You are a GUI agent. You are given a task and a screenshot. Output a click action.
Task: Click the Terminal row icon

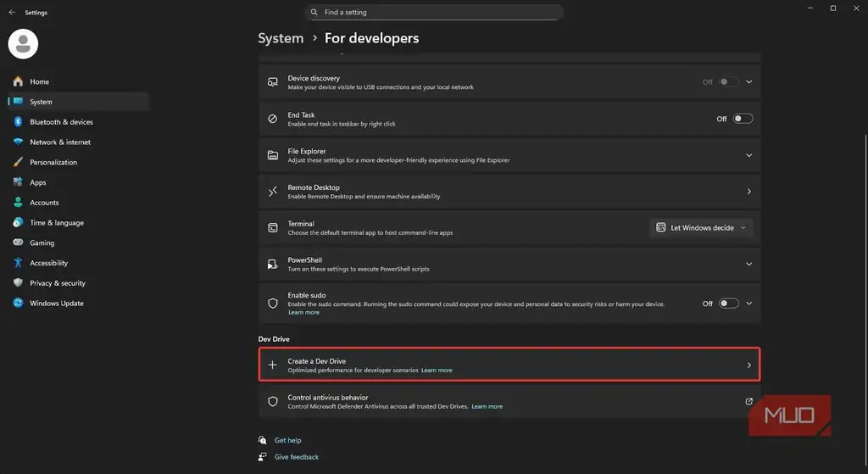pos(273,227)
